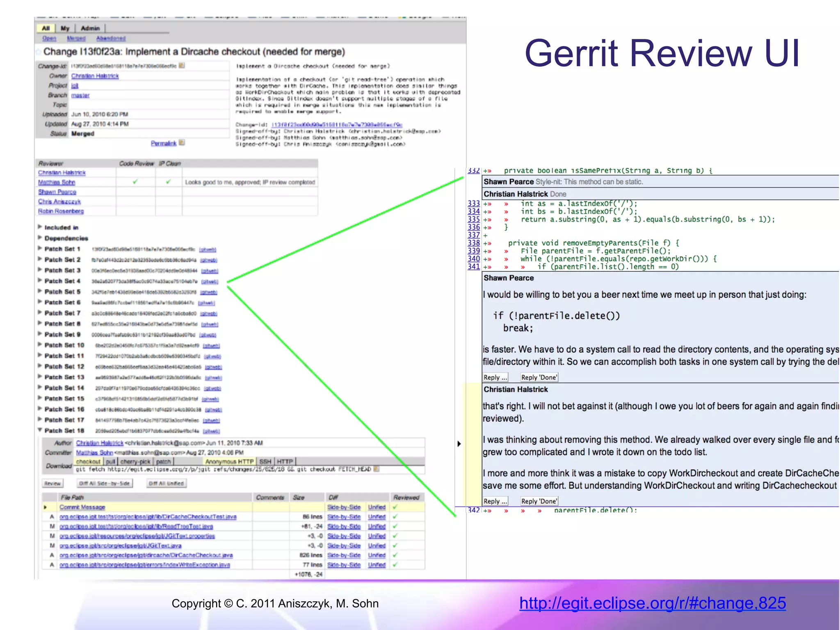Copy the git fetch download command icon
Image resolution: width=840 pixels, height=630 pixels.
(376, 469)
